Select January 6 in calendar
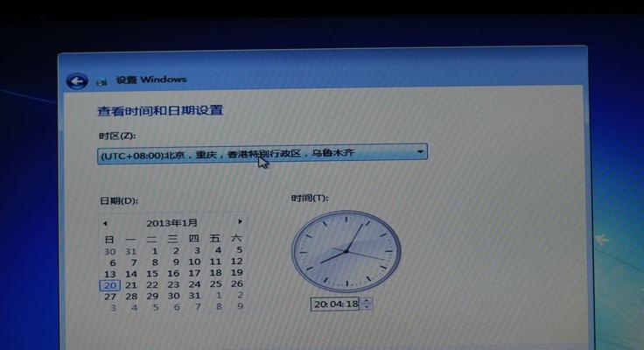 coord(113,262)
